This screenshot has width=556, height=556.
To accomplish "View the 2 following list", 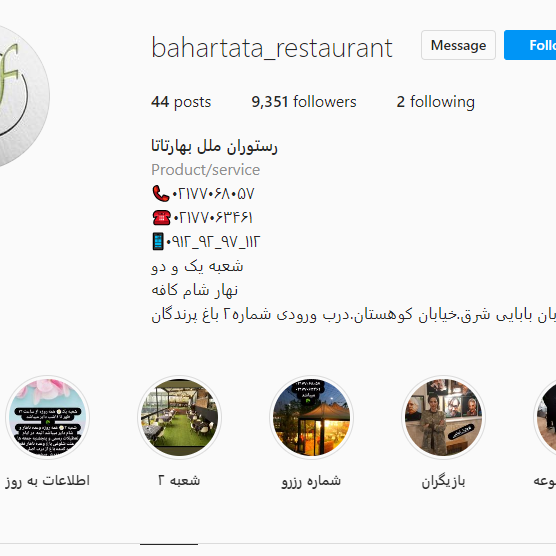I will 435,102.
